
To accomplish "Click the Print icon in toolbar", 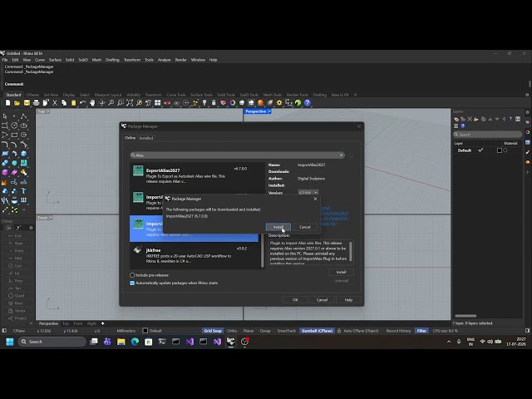I will tap(36, 103).
